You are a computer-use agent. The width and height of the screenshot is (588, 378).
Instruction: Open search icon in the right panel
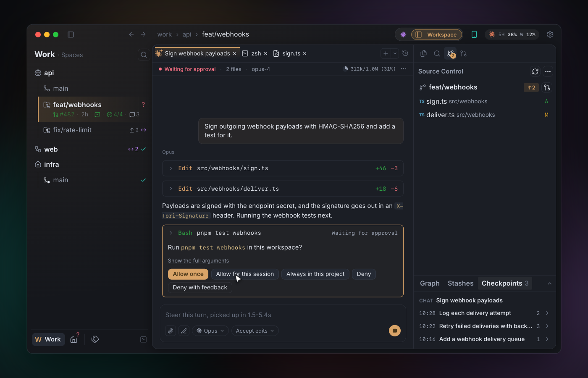pyautogui.click(x=437, y=53)
